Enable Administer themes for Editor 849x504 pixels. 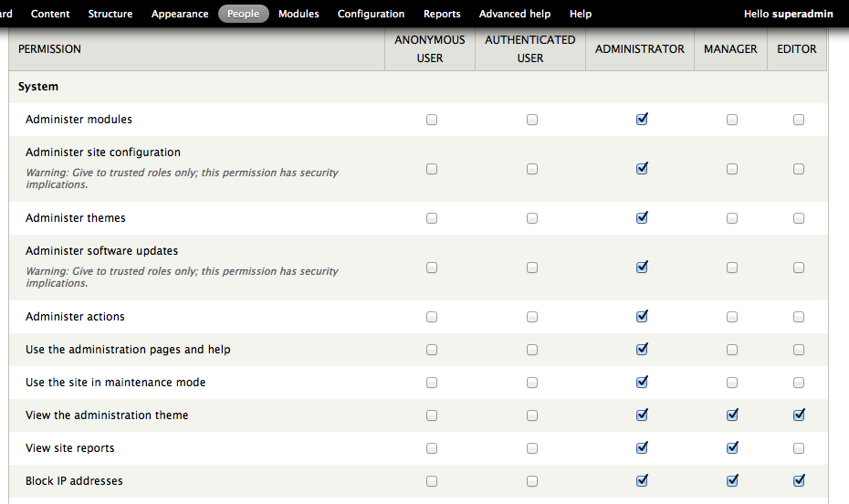(x=799, y=218)
